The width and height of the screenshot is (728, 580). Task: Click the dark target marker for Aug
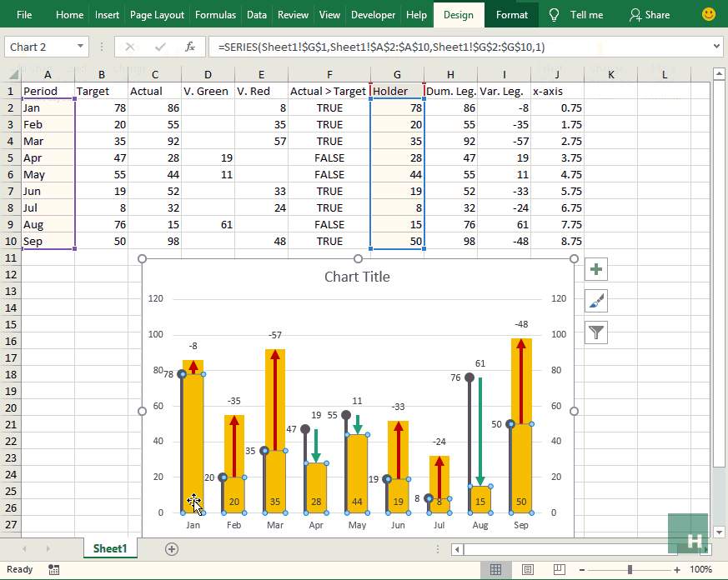click(x=469, y=377)
